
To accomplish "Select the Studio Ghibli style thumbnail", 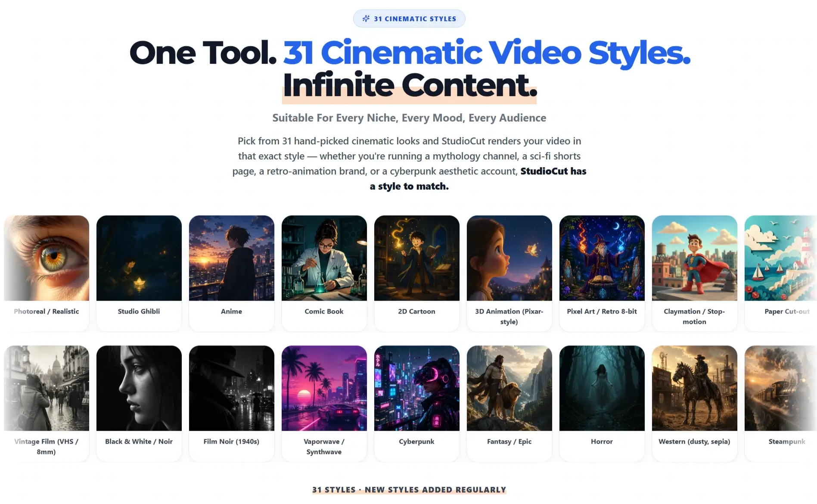I will point(139,258).
